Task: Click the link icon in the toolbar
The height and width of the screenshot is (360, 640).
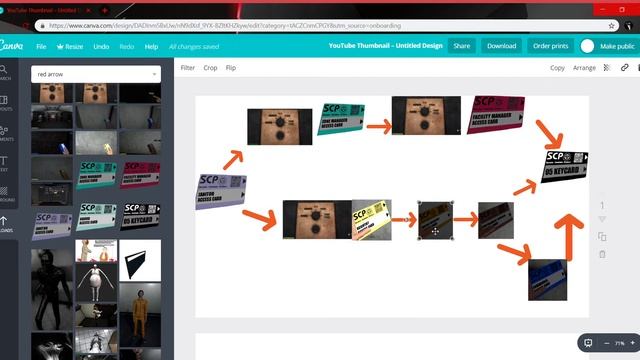Action: pyautogui.click(x=624, y=67)
